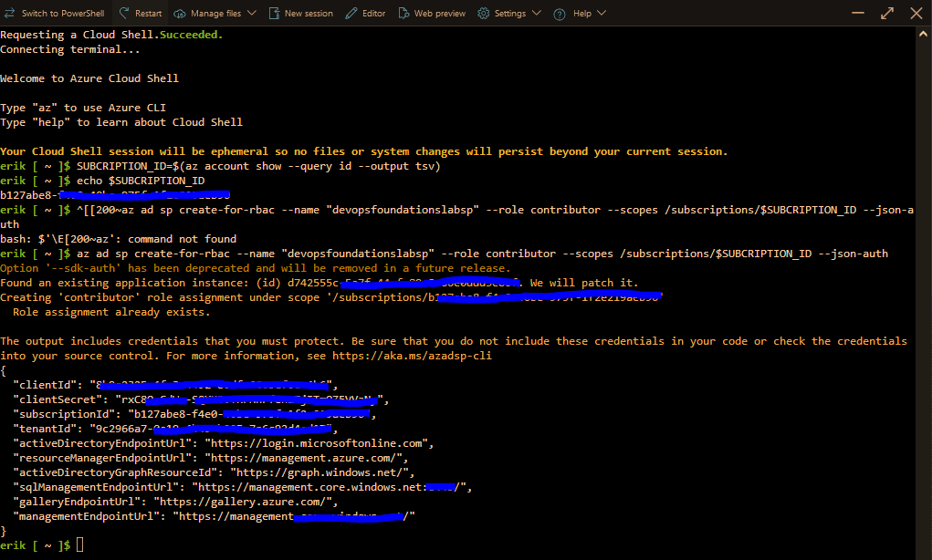The height and width of the screenshot is (560, 932).
Task: Click the Help question mark icon
Action: [560, 14]
